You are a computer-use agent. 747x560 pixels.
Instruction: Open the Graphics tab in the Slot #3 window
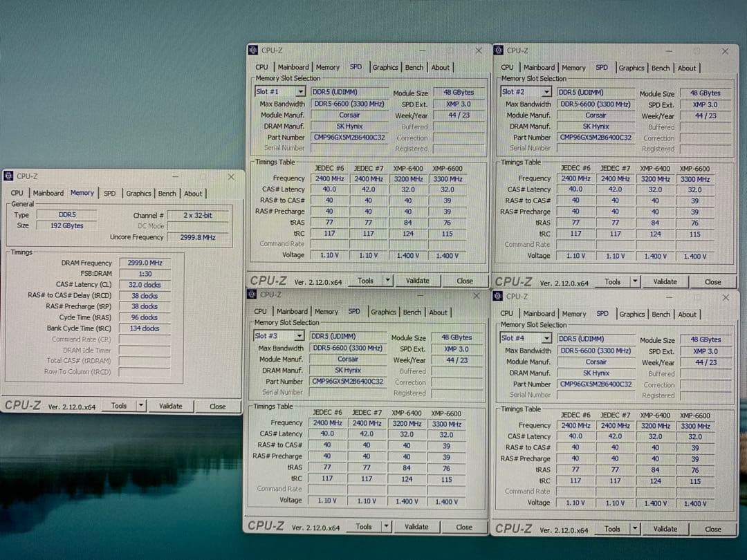(x=383, y=312)
